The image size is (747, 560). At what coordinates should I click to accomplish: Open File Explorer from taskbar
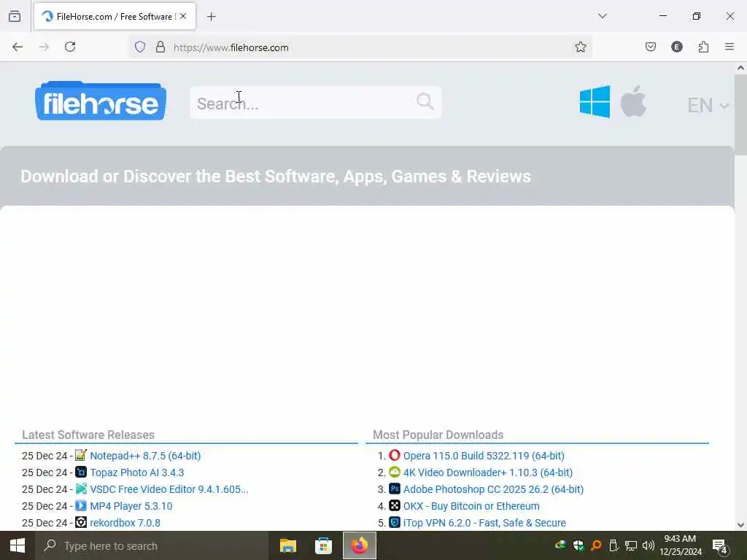pyautogui.click(x=287, y=545)
